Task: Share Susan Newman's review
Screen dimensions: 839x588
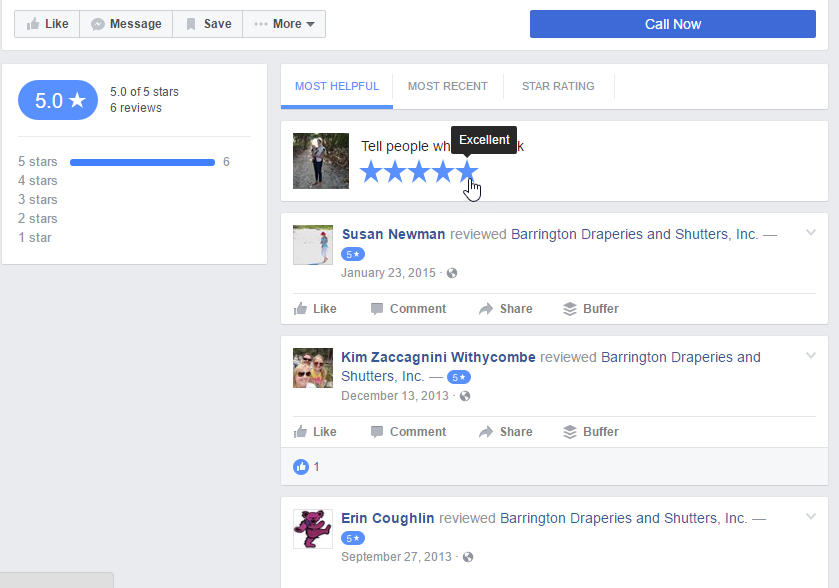Action: point(505,308)
